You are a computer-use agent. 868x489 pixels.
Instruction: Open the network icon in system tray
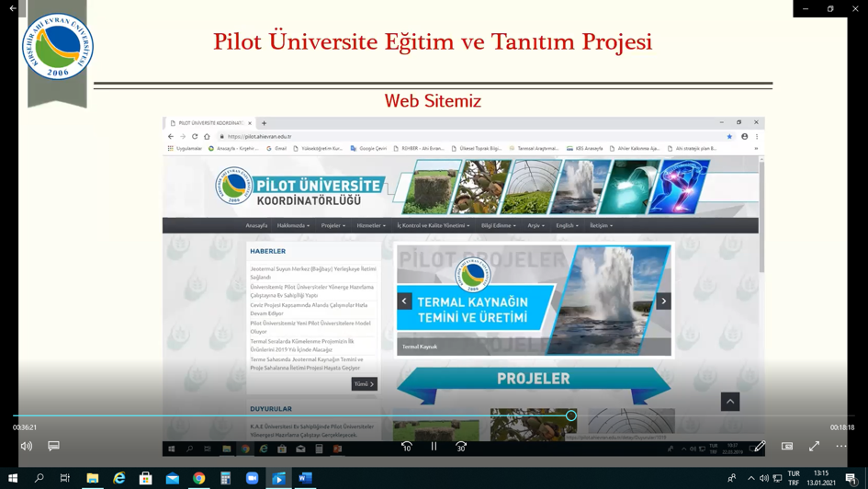coord(777,478)
